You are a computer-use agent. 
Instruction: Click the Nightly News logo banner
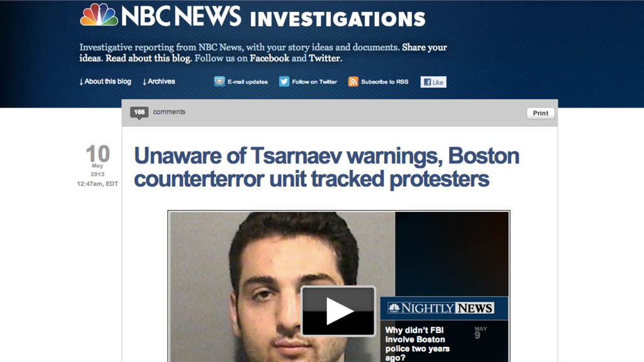click(444, 308)
